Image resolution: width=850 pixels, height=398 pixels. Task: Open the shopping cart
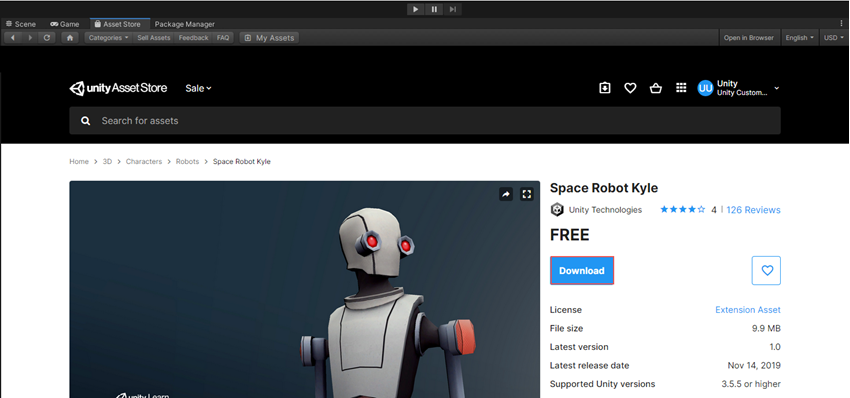pos(656,88)
